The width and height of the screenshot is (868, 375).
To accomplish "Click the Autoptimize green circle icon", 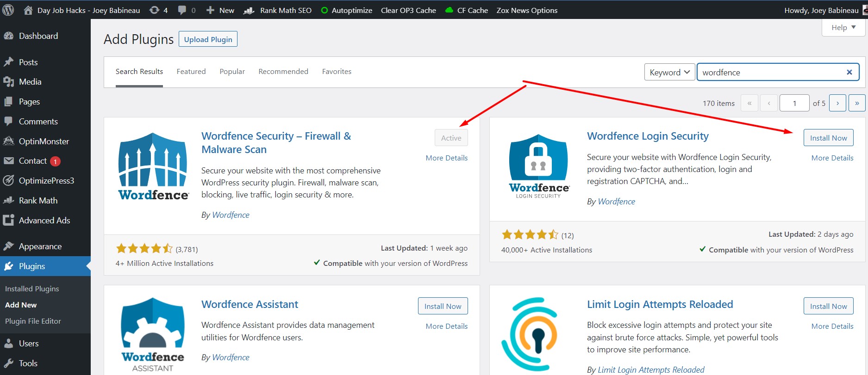I will coord(325,10).
